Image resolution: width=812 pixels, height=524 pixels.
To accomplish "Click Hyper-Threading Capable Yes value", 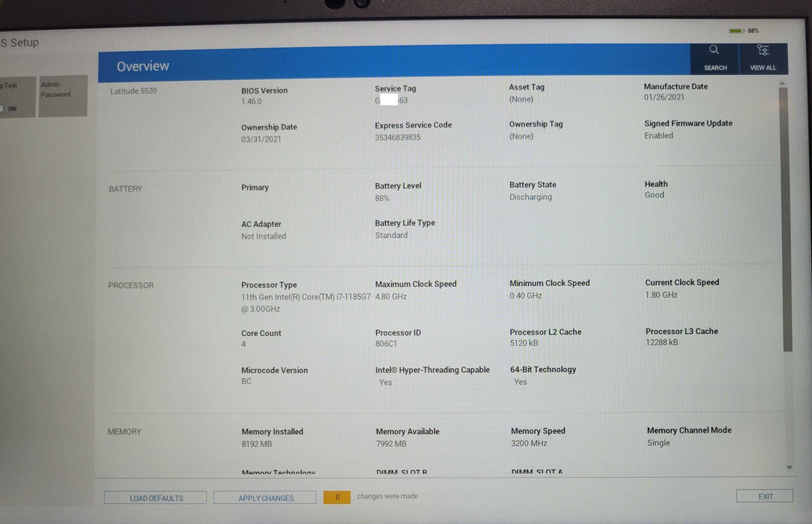I will 385,383.
